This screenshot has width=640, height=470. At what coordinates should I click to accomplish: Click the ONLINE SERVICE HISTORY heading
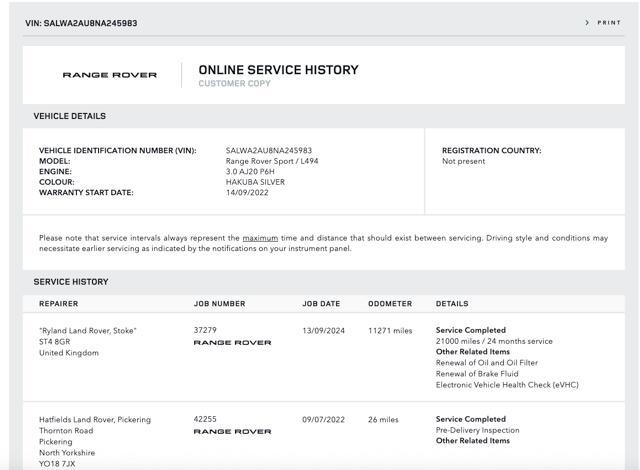coord(278,70)
